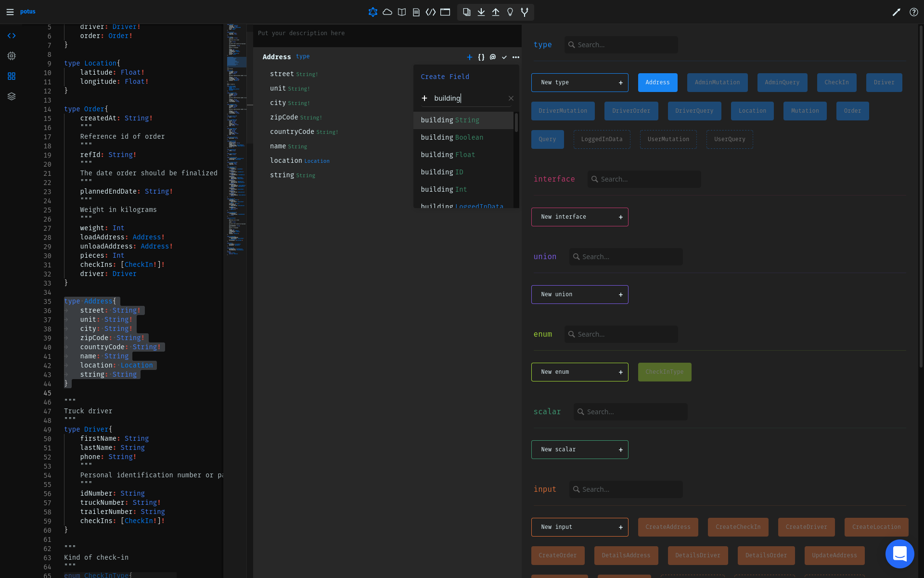Open the browser window icon
Viewport: 924px width, 578px height.
tap(445, 12)
